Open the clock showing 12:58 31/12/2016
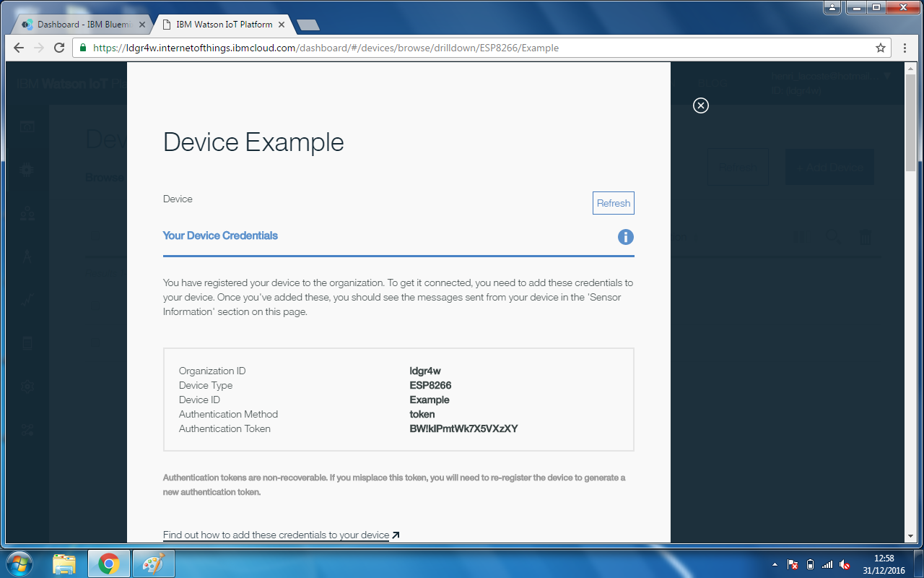 click(x=884, y=564)
